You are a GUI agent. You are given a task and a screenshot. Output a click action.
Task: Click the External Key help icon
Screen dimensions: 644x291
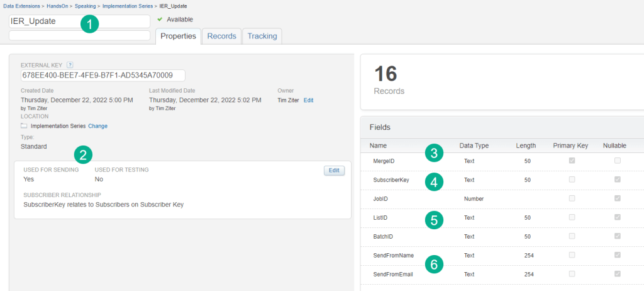coord(70,64)
